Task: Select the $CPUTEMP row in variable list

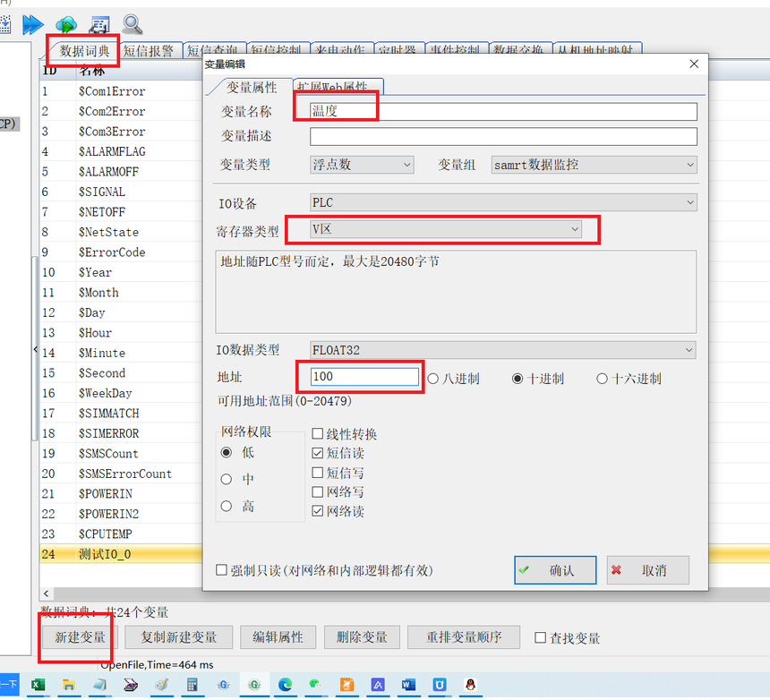Action: [x=121, y=534]
